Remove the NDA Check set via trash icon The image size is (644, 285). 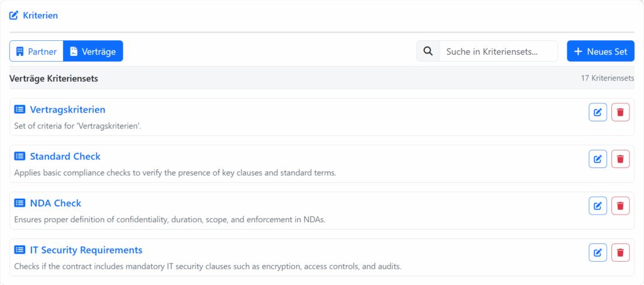click(x=620, y=206)
